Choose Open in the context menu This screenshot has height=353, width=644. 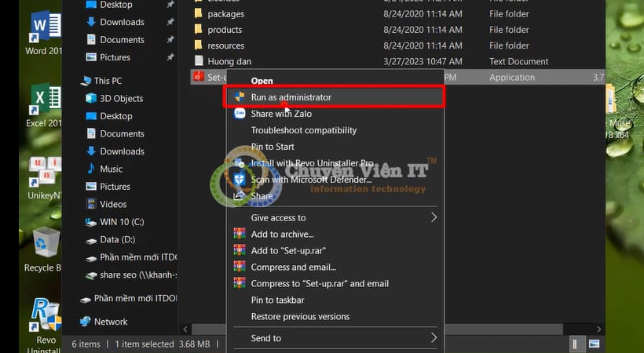pyautogui.click(x=262, y=81)
